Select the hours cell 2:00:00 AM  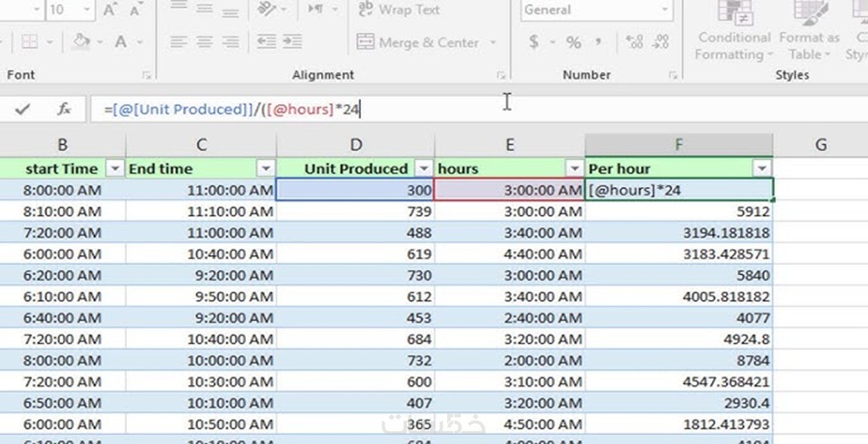tap(510, 361)
